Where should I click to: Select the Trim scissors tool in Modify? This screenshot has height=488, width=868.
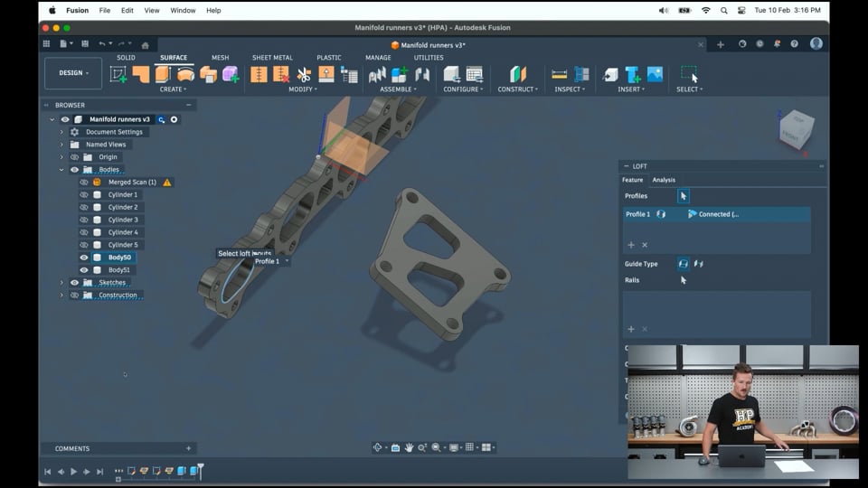(x=304, y=74)
